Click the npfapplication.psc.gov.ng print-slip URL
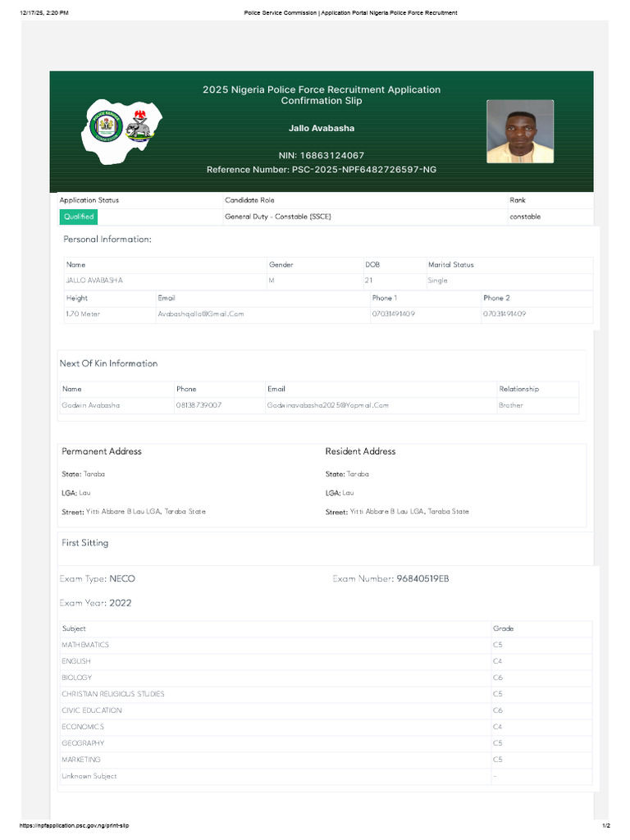Screen dimensions: 630x840 tap(75, 825)
